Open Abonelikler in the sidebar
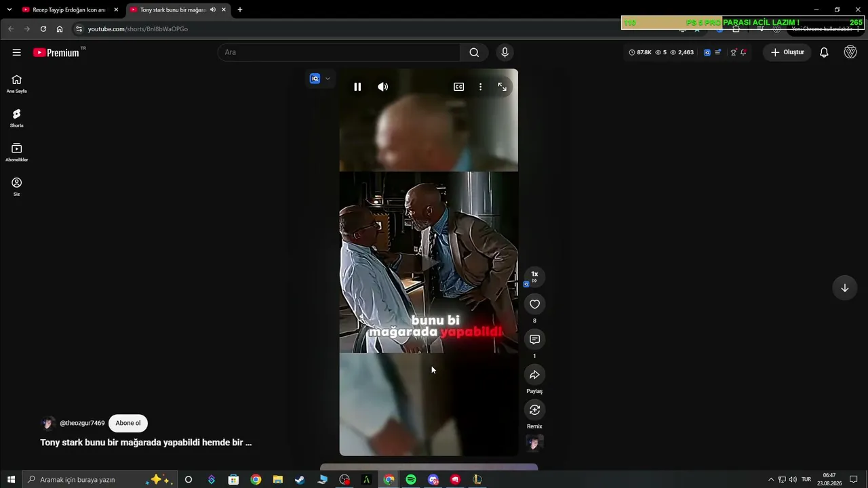Screen dimensions: 868x488 tap(17, 152)
